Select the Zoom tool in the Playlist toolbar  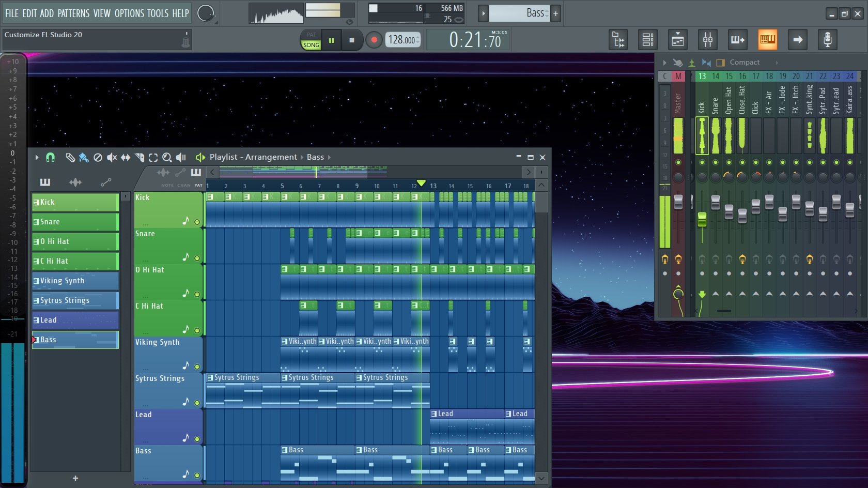coord(167,157)
